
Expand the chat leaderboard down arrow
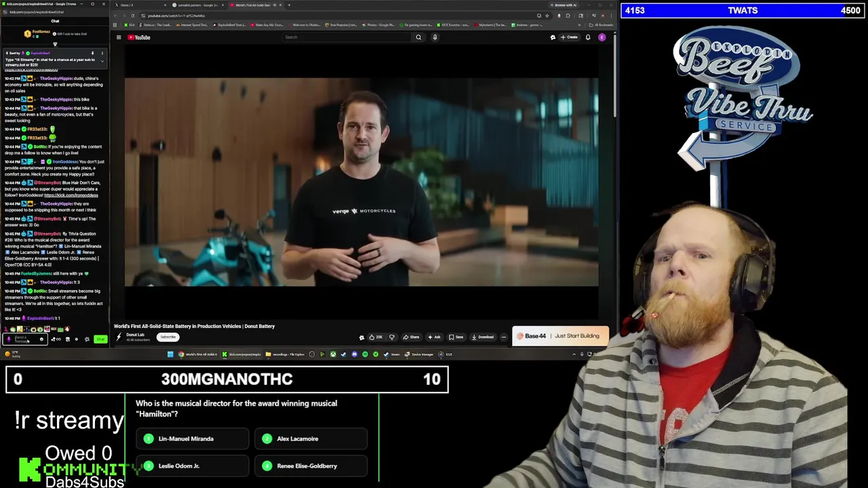55,44
